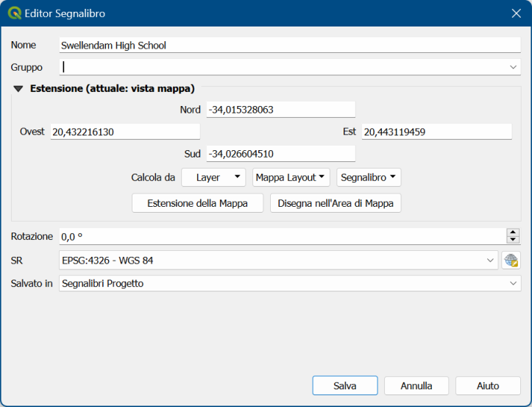
Task: Click the Estensione (attuale: vista mappa) heading
Action: tap(113, 88)
